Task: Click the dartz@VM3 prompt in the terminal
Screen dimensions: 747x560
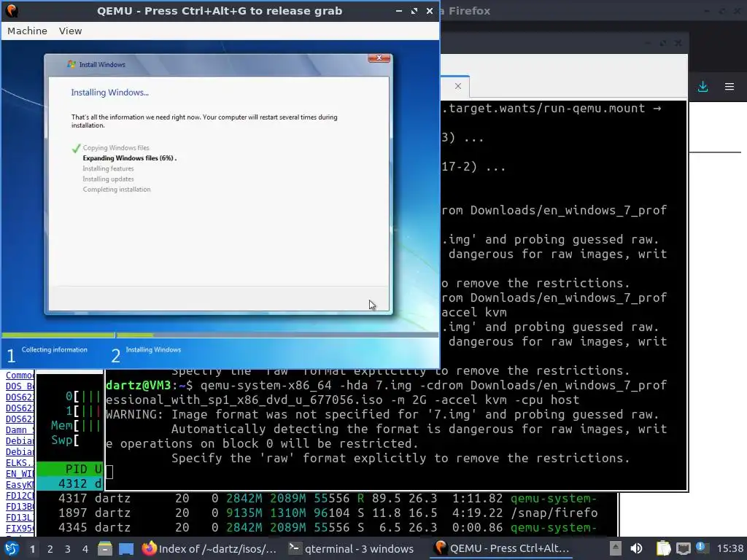Action: [x=149, y=385]
